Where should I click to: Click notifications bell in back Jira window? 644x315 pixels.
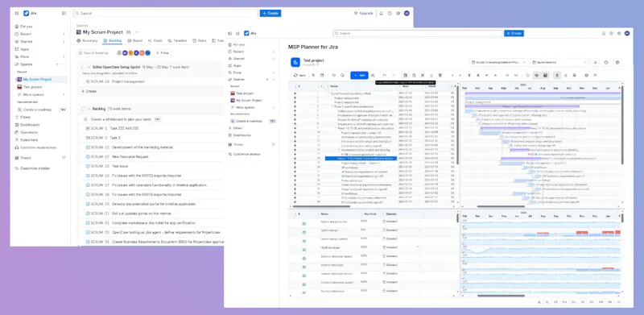[381, 13]
